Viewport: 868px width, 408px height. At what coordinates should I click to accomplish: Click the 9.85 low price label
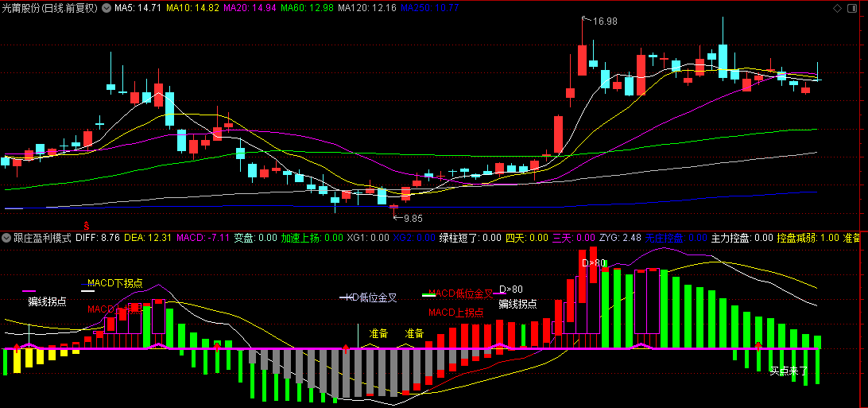click(413, 218)
